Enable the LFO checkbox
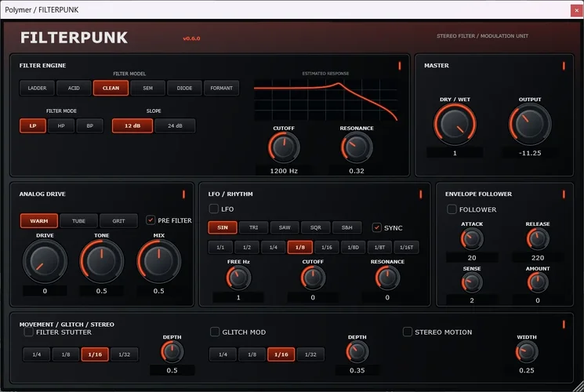Screen dimensions: 584x392 [x=214, y=209]
